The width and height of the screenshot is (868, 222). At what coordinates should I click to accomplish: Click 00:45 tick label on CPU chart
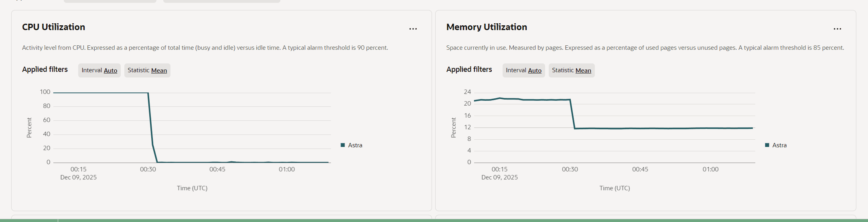(217, 169)
